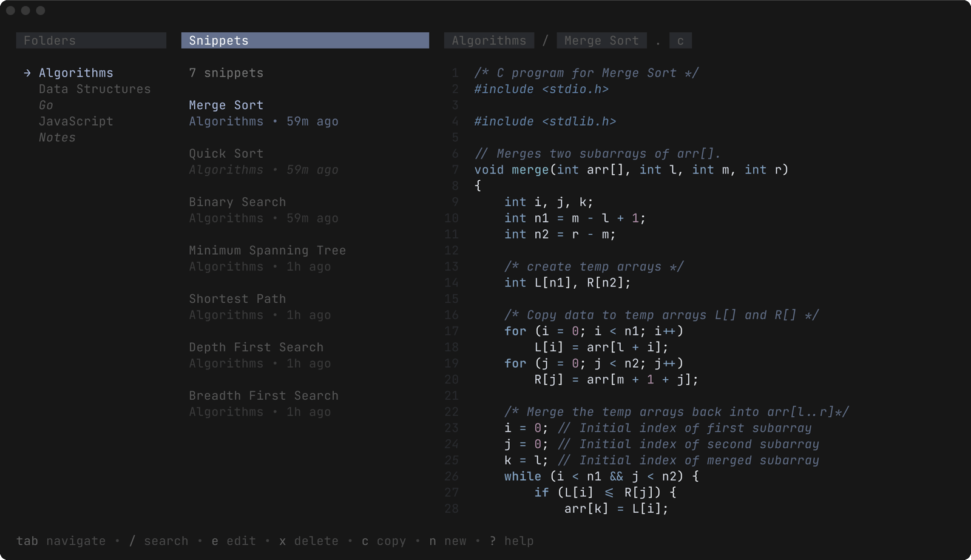Select the JavaScript folder
971x560 pixels.
coord(76,121)
